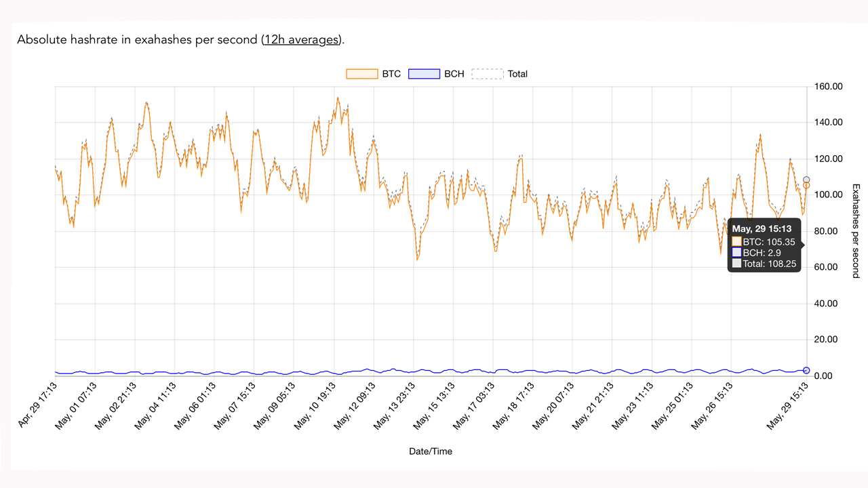Viewport: 868px width, 488px height.
Task: Click the "May, 13 23:13" x-axis label
Action: (395, 406)
